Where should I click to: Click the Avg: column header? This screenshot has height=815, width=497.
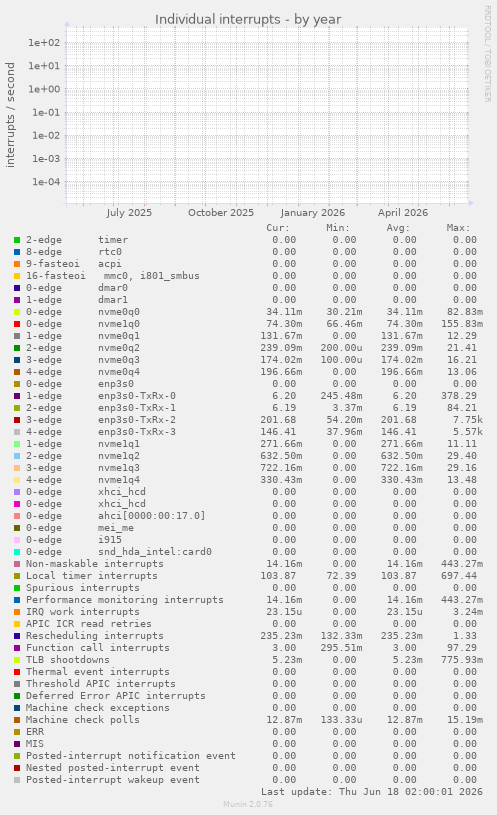click(398, 228)
